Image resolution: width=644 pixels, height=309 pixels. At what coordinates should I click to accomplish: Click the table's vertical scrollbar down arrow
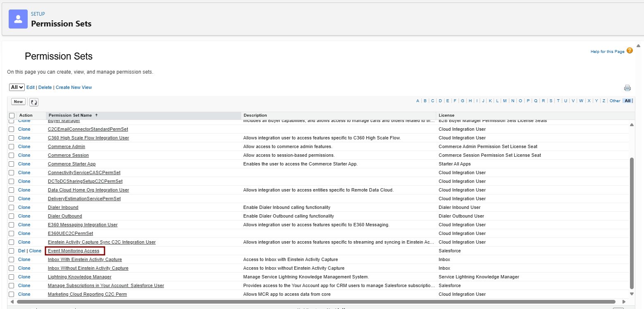(x=631, y=294)
